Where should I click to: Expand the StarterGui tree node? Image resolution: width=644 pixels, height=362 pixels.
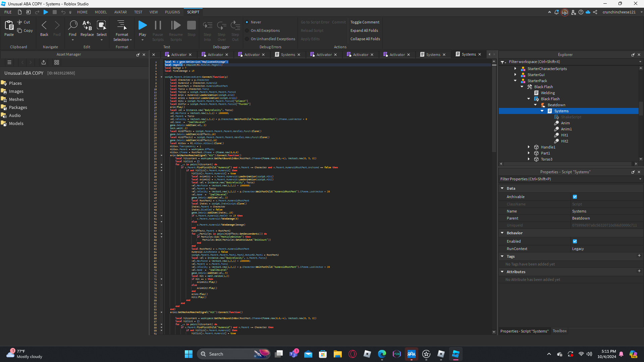(516, 75)
